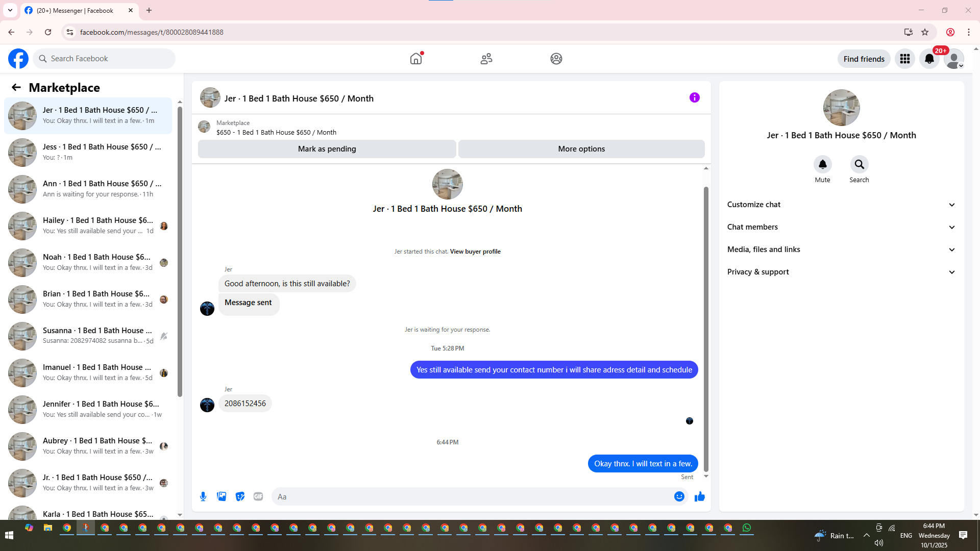Choose a sticker
The height and width of the screenshot is (551, 980).
(x=240, y=496)
